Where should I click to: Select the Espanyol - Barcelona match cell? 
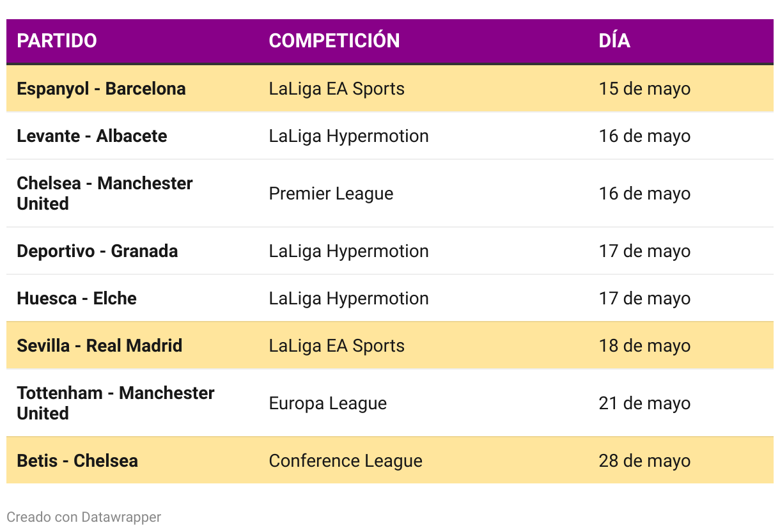[101, 89]
